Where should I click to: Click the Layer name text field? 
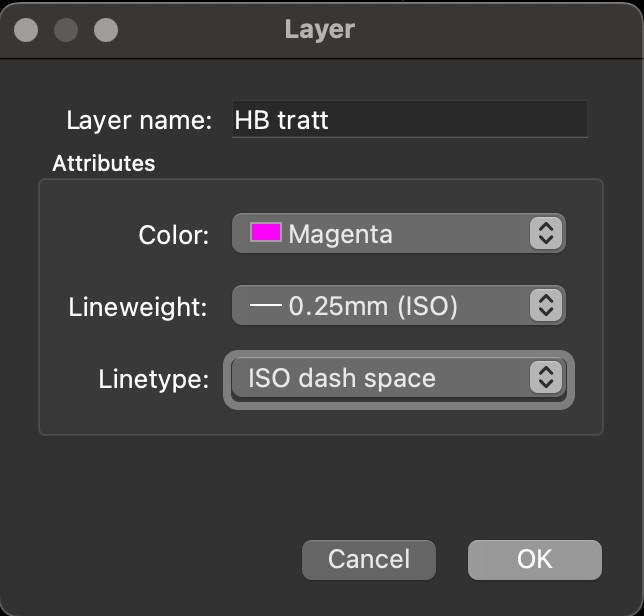(x=409, y=121)
